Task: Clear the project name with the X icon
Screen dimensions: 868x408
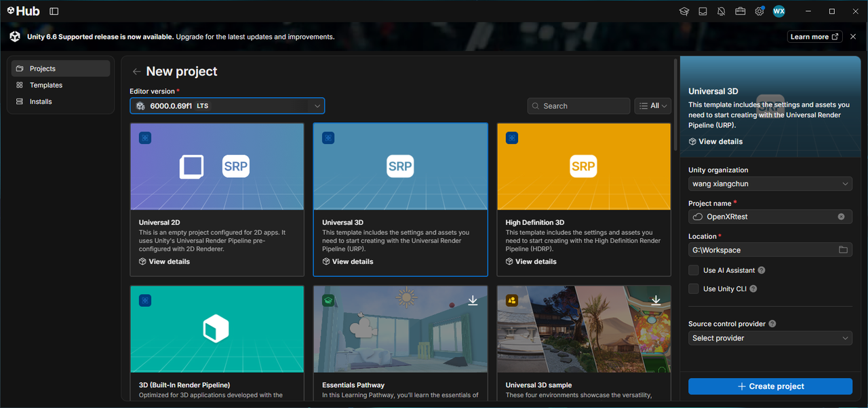Action: click(x=842, y=217)
